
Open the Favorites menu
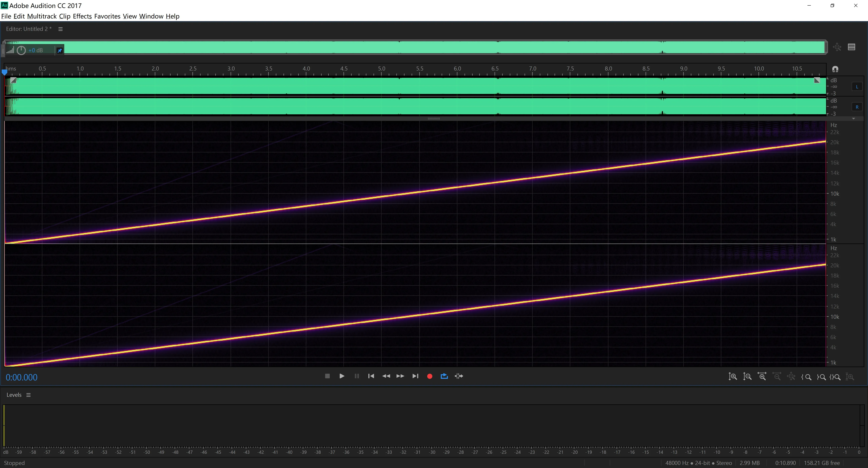click(107, 16)
